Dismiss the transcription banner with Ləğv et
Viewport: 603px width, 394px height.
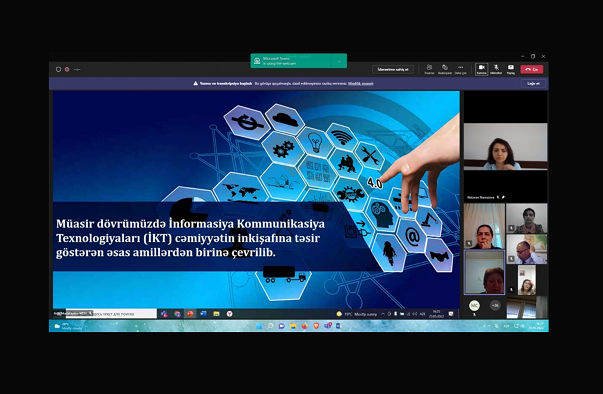click(533, 83)
